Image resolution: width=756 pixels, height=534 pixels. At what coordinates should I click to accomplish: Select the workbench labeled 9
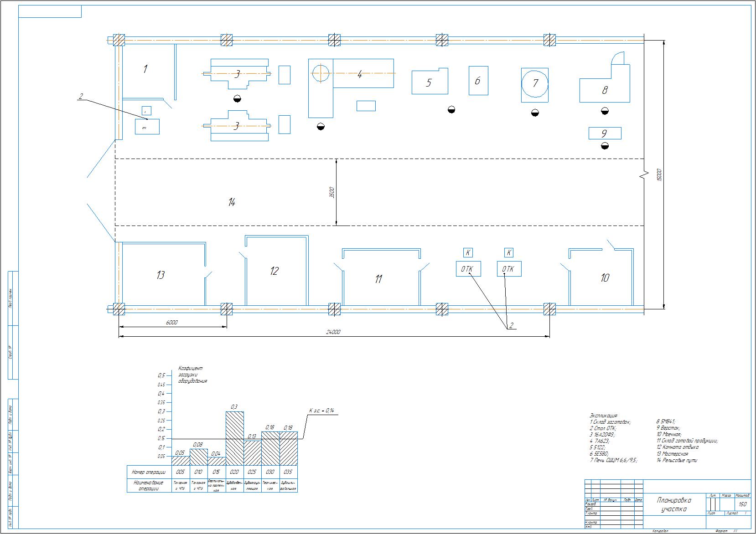tap(605, 133)
